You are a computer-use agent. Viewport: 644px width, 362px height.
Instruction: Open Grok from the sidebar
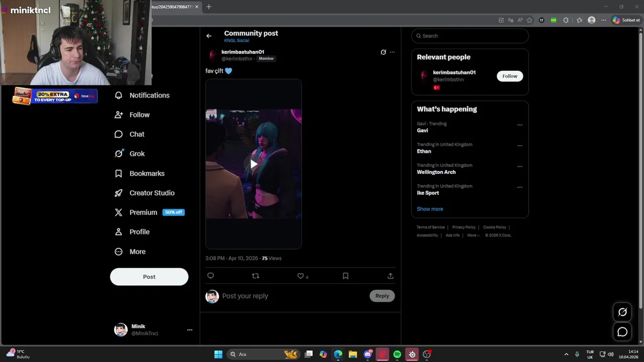coord(130,154)
